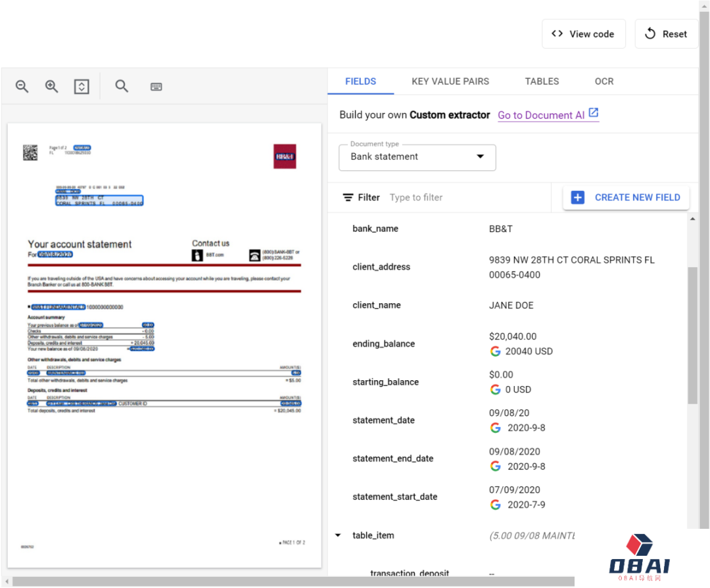Click the 'Your account statement' heading in the document
This screenshot has width=710, height=588.
[80, 244]
